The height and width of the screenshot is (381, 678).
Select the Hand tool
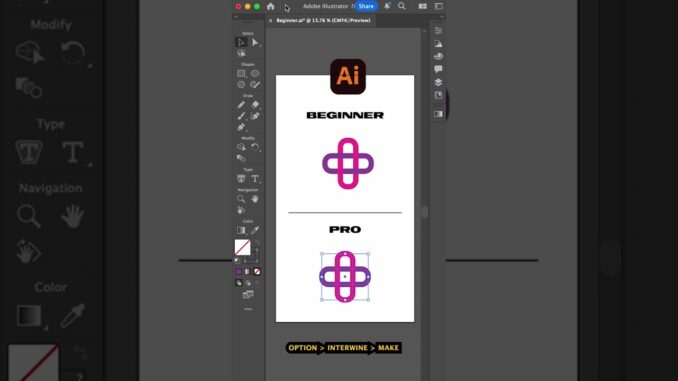coord(255,199)
